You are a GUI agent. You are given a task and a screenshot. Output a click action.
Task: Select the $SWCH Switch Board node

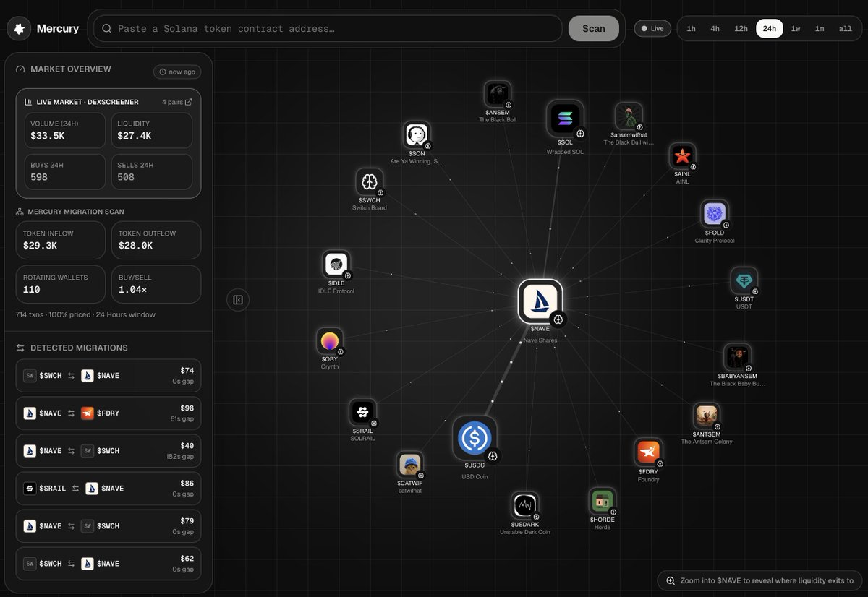[370, 181]
